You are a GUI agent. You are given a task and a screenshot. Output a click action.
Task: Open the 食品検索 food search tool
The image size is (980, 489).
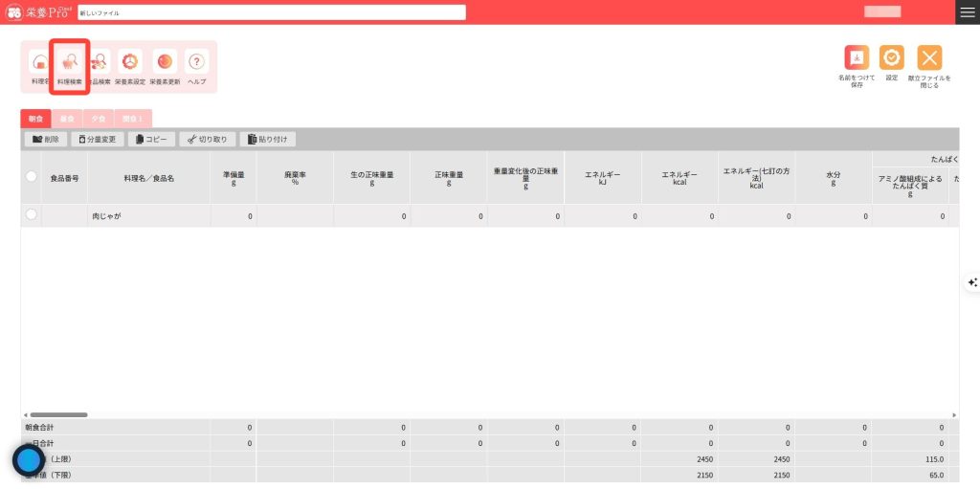click(x=100, y=64)
